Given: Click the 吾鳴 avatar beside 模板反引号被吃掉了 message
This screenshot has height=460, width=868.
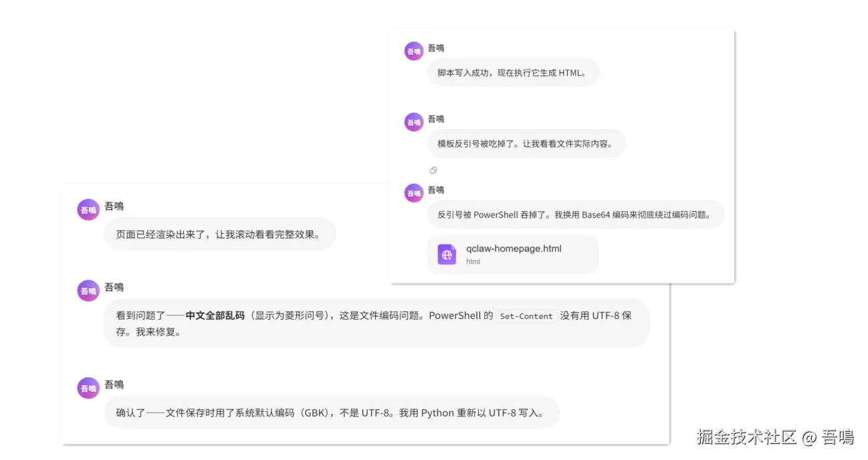Looking at the screenshot, I should coord(414,122).
